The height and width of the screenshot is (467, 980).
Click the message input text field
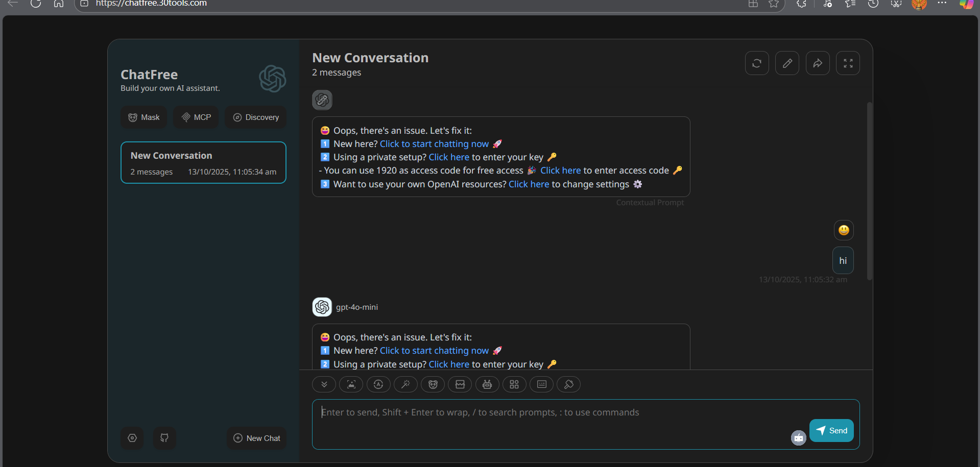coord(552,424)
